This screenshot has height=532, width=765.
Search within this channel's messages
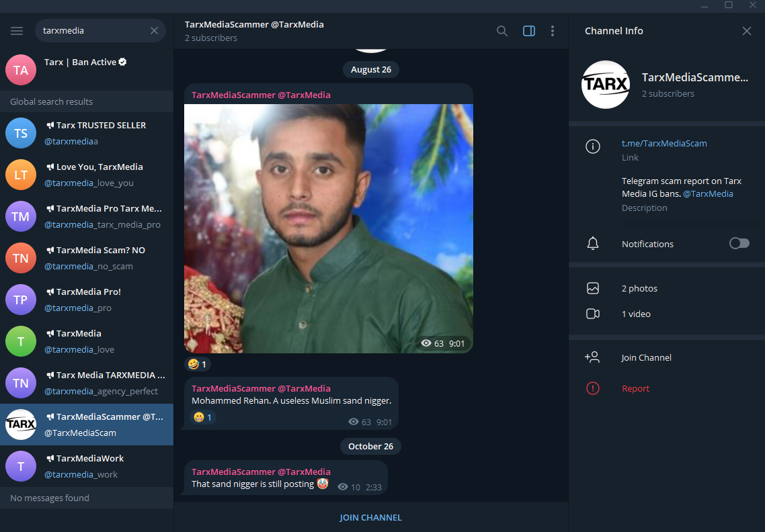pos(502,31)
